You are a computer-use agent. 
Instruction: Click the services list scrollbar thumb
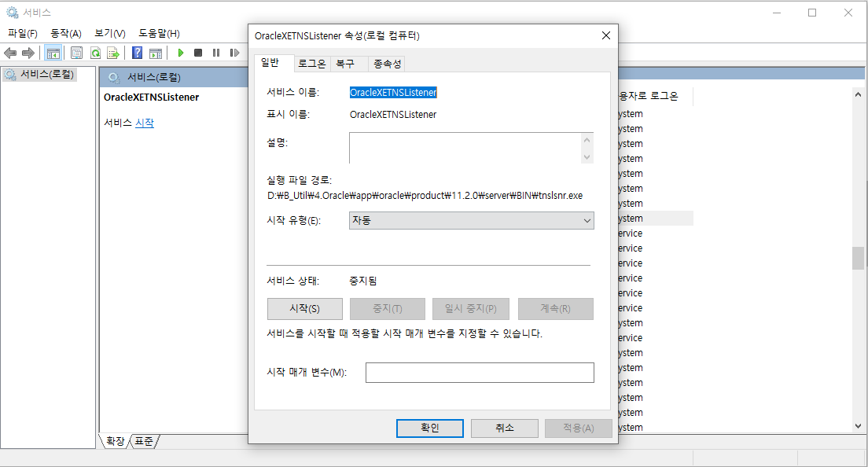pyautogui.click(x=858, y=258)
